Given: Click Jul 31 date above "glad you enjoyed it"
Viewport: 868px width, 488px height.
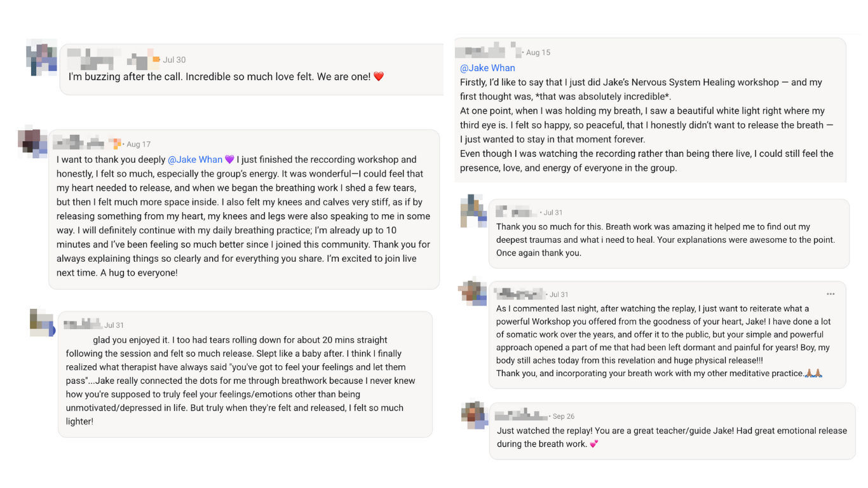Looking at the screenshot, I should click(114, 325).
